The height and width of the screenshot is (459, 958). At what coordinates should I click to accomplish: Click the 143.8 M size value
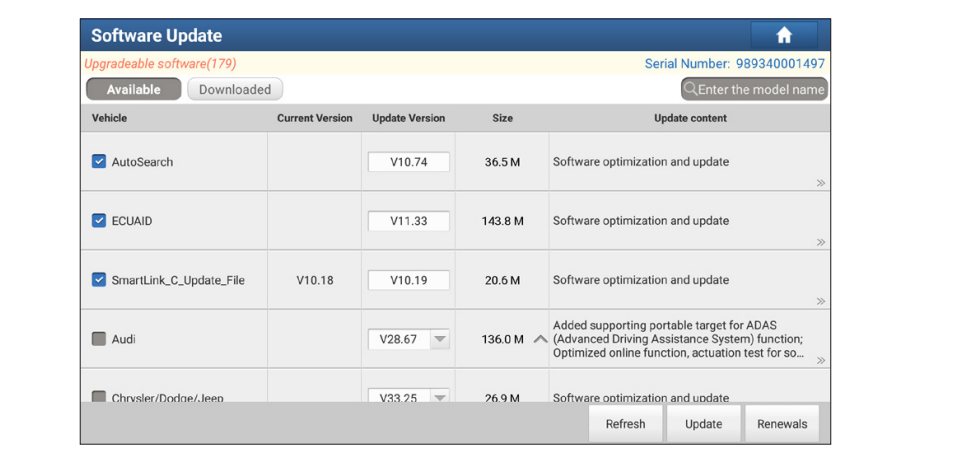[x=502, y=221]
